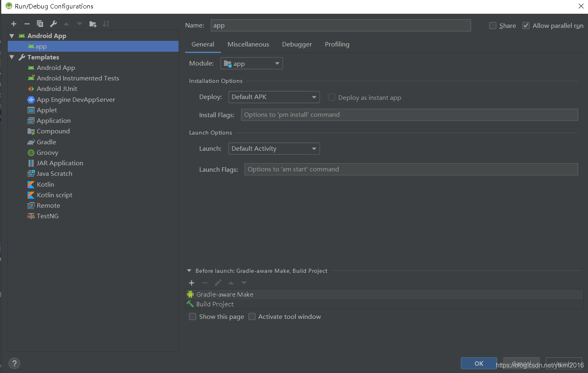Copy the selected configuration

click(x=40, y=24)
